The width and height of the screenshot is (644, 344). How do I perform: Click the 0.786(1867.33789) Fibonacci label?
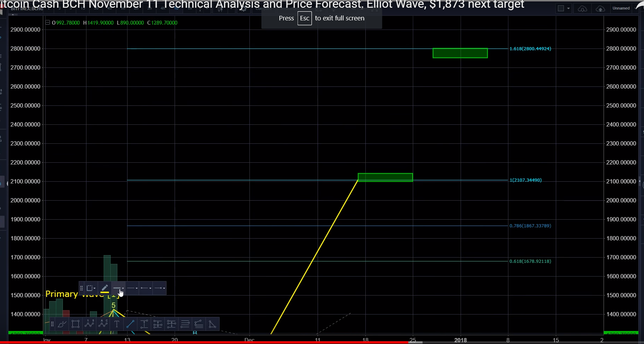[x=530, y=226]
